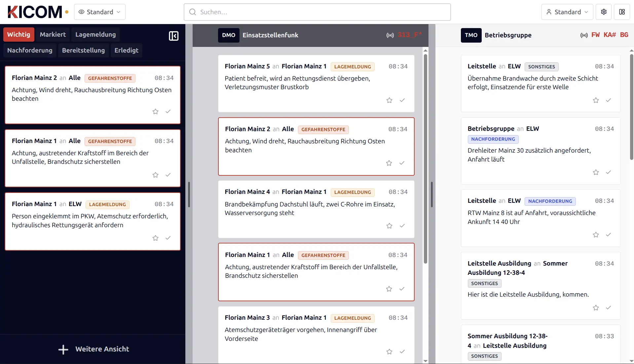Click NACHFORDERUNG tag on Betriebsgruppe an ELW message

493,139
